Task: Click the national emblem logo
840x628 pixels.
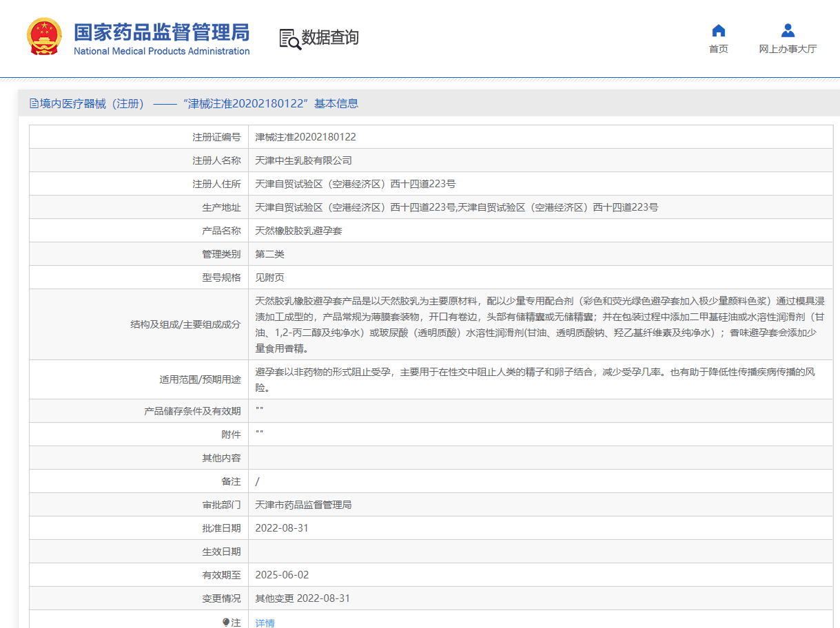Action: [44, 37]
